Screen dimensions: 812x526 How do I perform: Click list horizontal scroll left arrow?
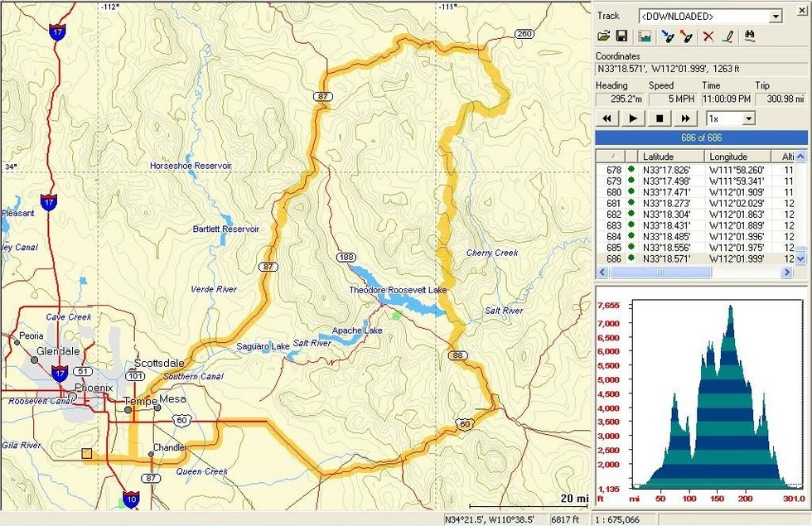click(602, 272)
